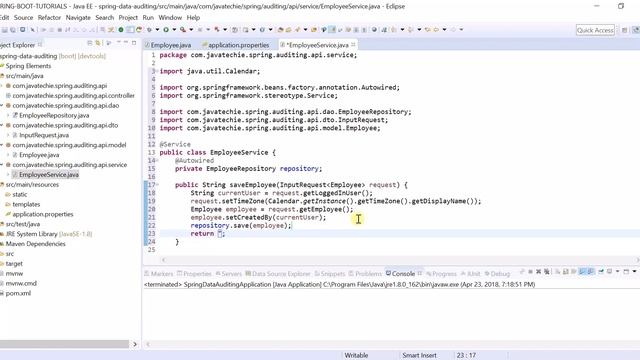Screen dimensions: 640x360
Task: Minimize the Project Explorer panel
Action: coord(126,42)
